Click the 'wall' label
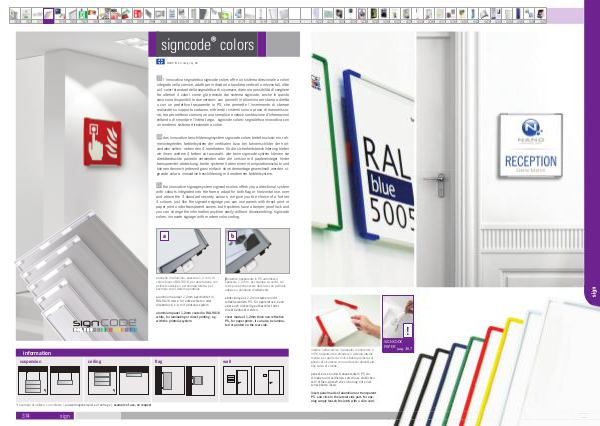Viewport: 600px width, 426px height. (227, 361)
